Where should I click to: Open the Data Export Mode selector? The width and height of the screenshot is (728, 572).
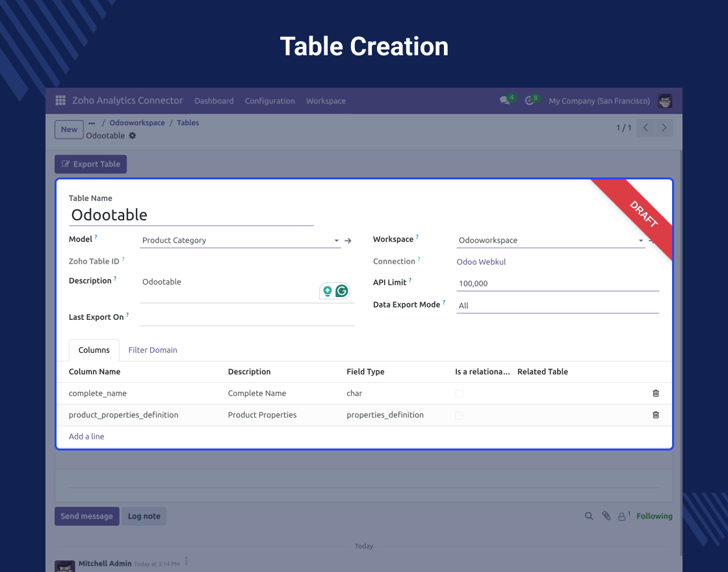558,305
